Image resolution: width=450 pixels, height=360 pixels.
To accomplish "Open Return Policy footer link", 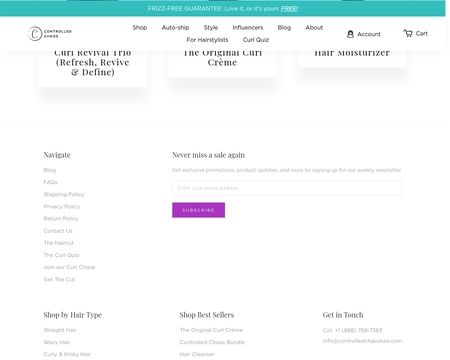I will tap(61, 219).
